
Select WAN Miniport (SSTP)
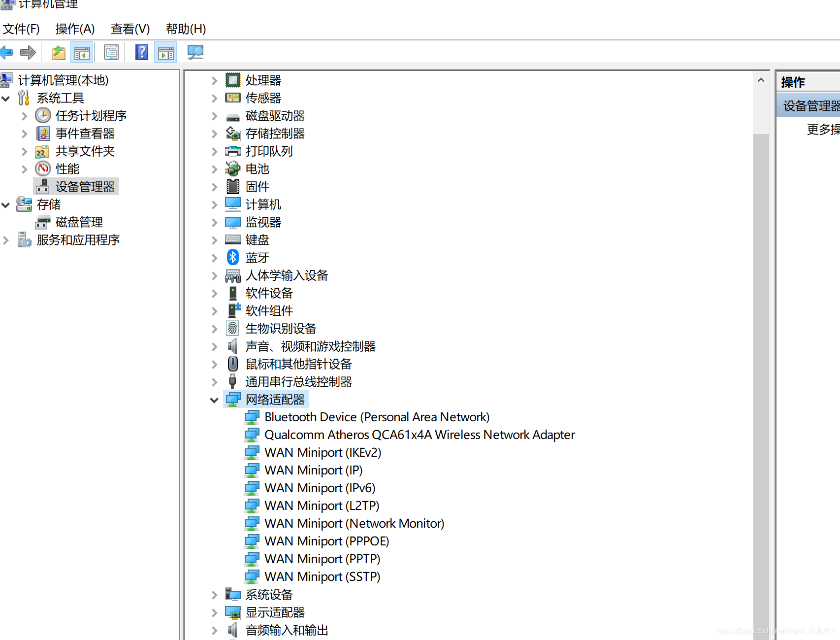pyautogui.click(x=323, y=577)
